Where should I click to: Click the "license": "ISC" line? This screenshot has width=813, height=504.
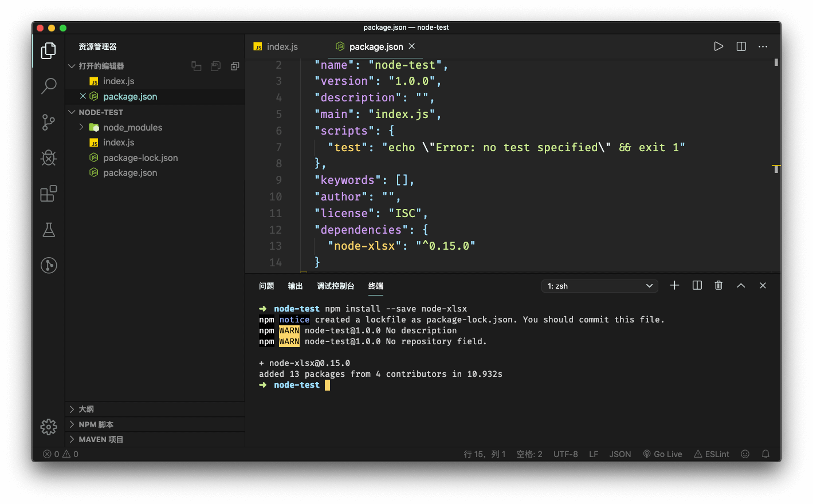(371, 213)
